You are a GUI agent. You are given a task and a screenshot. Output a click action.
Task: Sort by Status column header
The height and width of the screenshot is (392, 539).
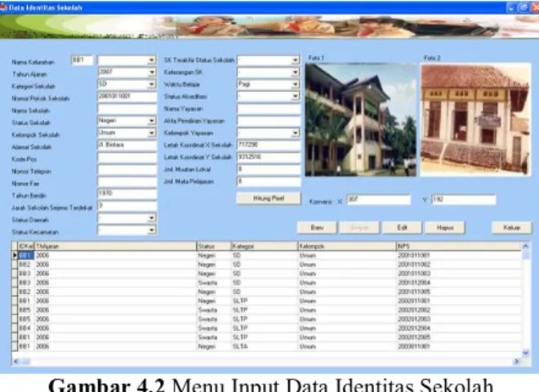(214, 246)
